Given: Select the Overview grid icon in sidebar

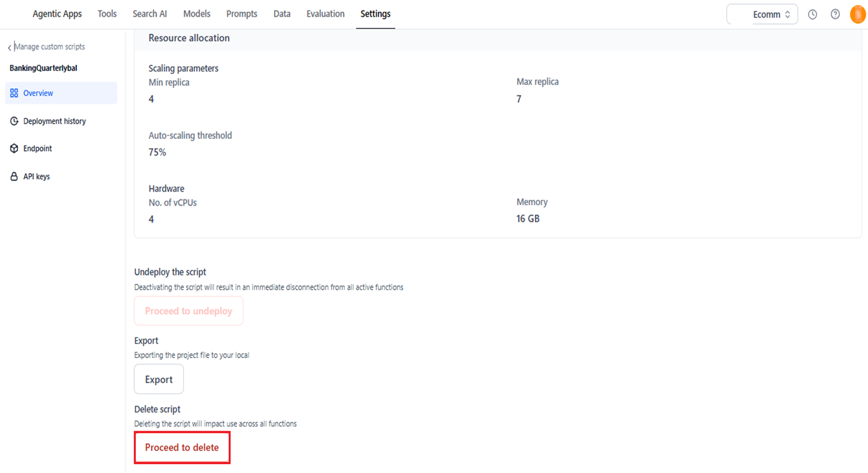Looking at the screenshot, I should [x=13, y=93].
